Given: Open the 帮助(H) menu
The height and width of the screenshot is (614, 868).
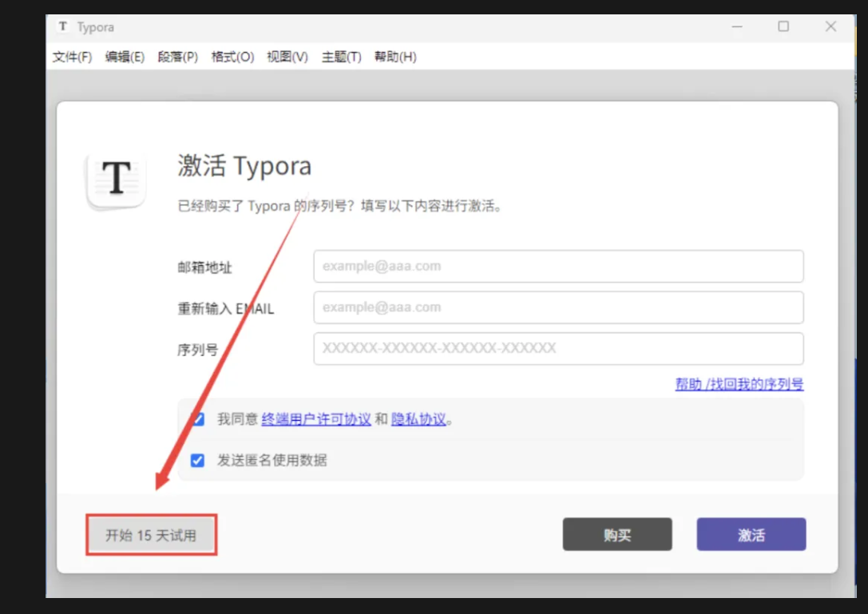Looking at the screenshot, I should [395, 57].
